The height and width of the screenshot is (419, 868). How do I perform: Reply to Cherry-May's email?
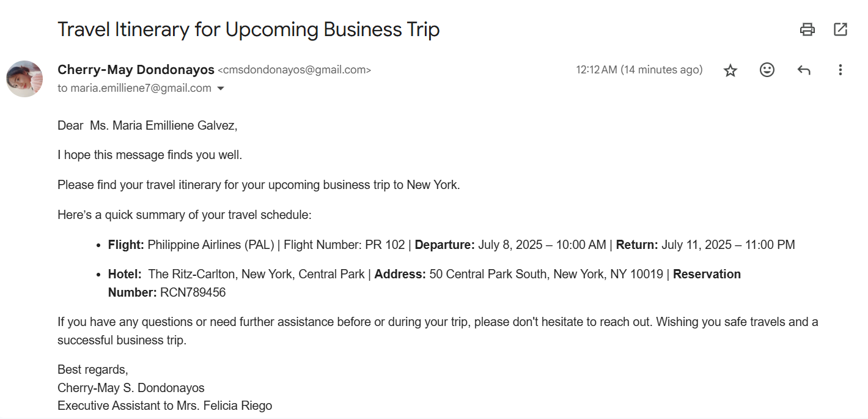tap(804, 70)
